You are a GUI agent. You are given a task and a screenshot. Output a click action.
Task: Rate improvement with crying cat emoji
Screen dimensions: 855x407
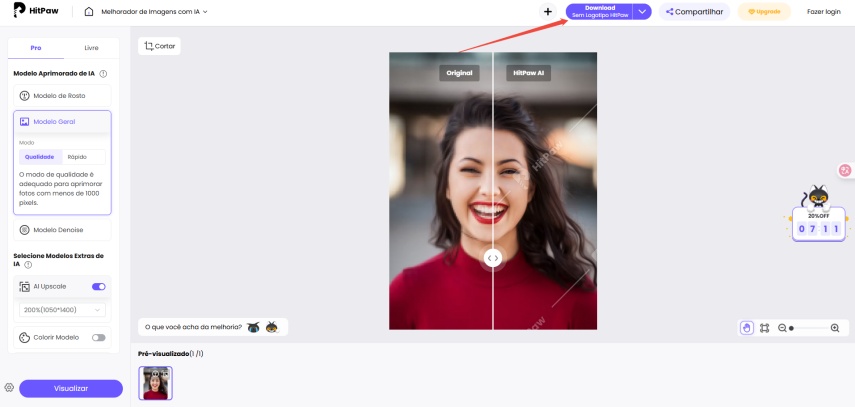253,327
